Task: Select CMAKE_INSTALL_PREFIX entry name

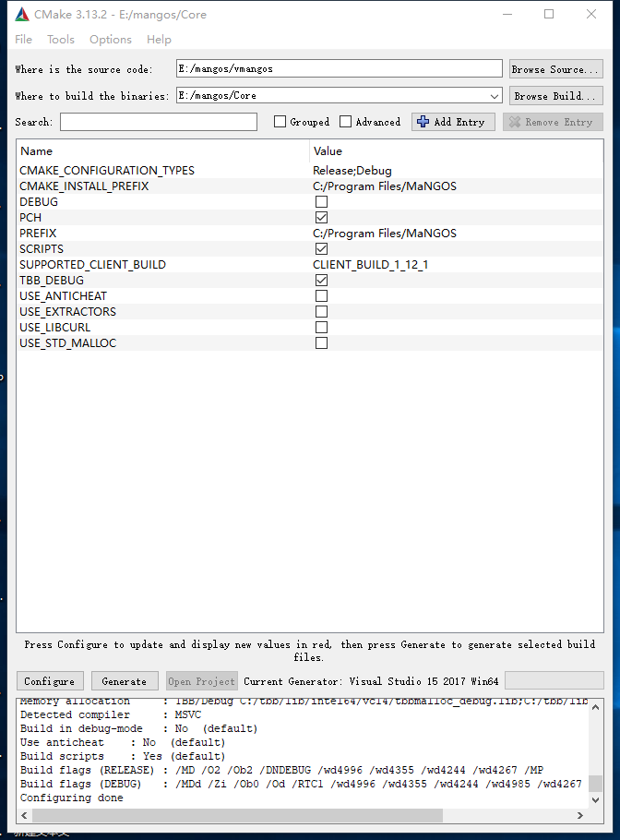Action: tap(84, 186)
